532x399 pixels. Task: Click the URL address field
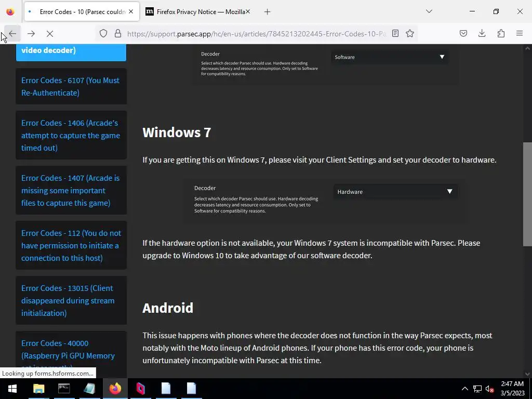257,34
